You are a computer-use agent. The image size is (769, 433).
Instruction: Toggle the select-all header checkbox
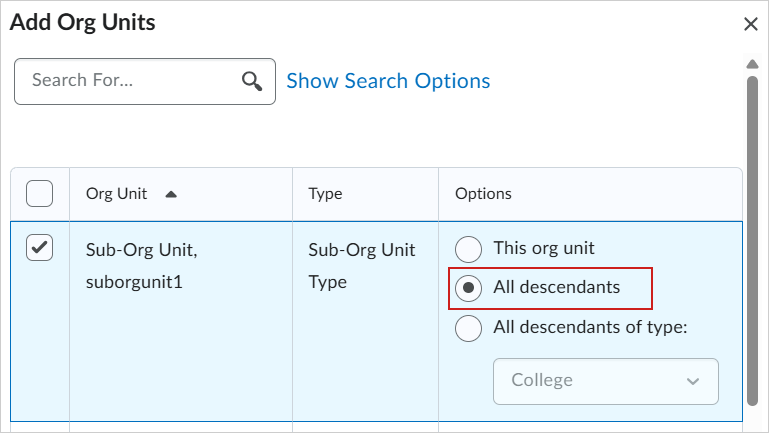39,193
